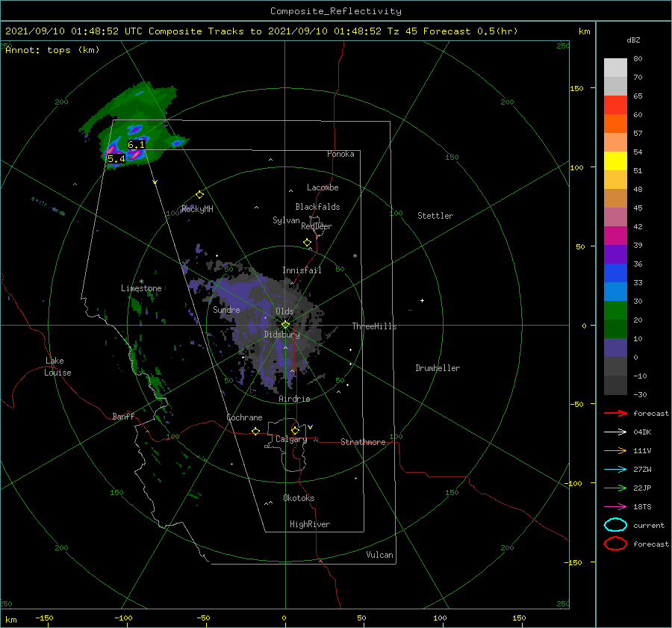This screenshot has width=672, height=628.
Task: Click the HighRiver town label
Action: pyautogui.click(x=310, y=524)
